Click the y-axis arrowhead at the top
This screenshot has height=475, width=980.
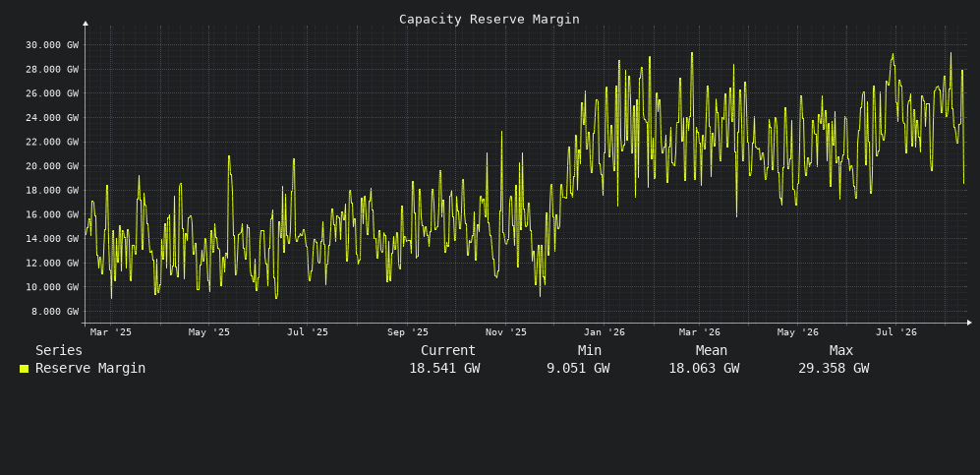click(86, 24)
